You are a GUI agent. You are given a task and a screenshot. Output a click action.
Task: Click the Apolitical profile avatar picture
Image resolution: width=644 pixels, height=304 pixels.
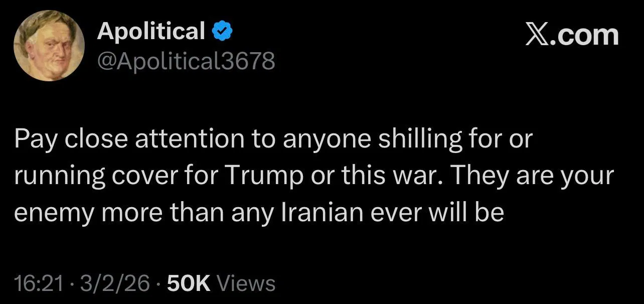49,46
